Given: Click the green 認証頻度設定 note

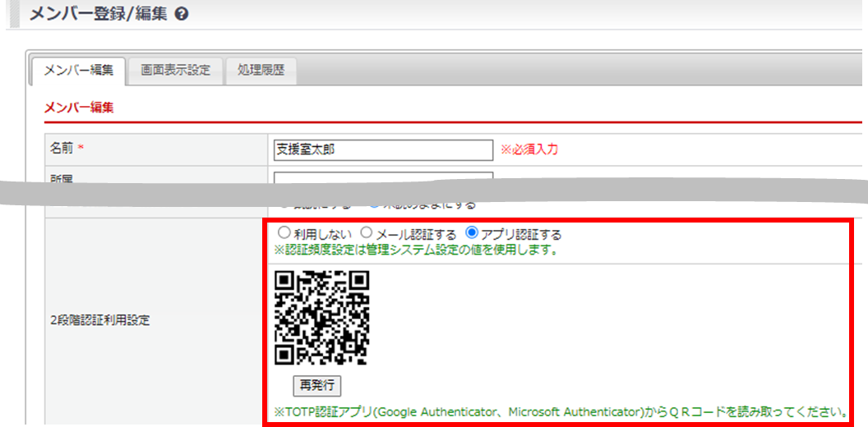Looking at the screenshot, I should tap(415, 250).
